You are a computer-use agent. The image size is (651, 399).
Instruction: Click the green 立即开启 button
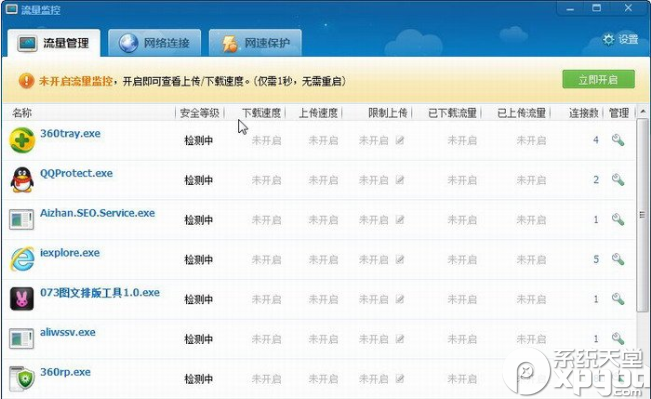click(598, 79)
